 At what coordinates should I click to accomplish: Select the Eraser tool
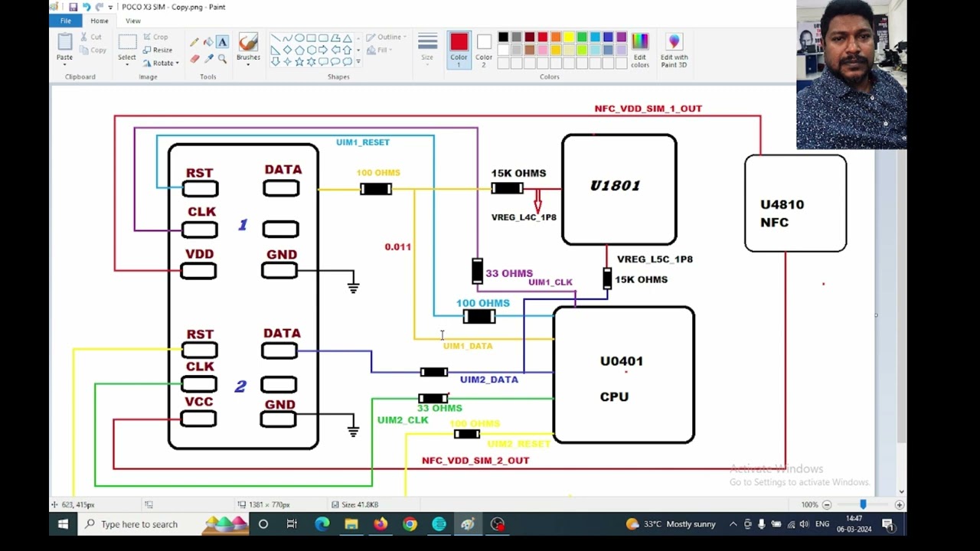coord(194,59)
